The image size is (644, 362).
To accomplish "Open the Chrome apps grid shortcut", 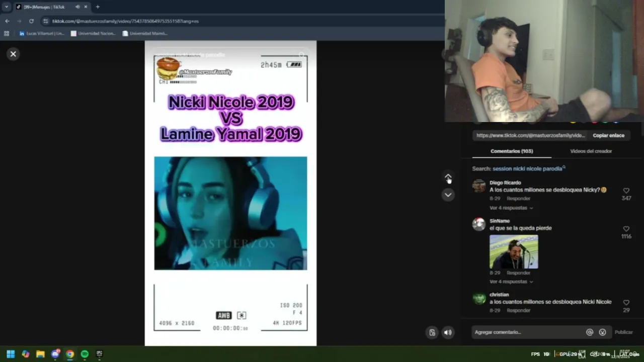I will (7, 33).
